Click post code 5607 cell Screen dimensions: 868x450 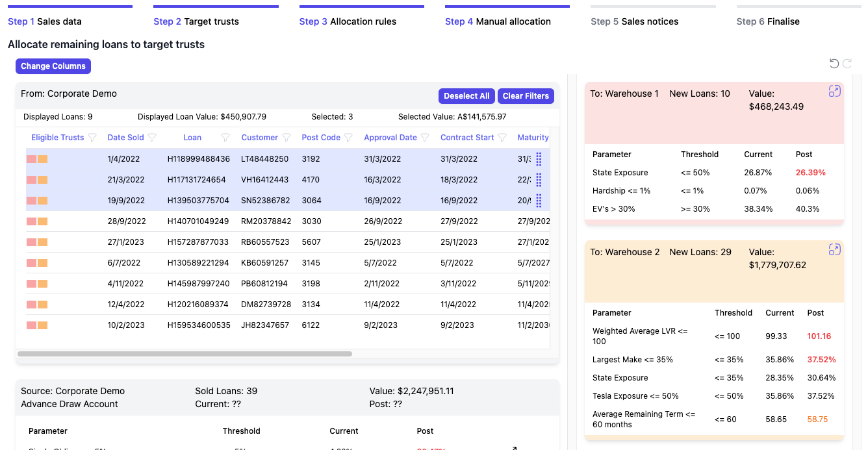click(x=311, y=242)
